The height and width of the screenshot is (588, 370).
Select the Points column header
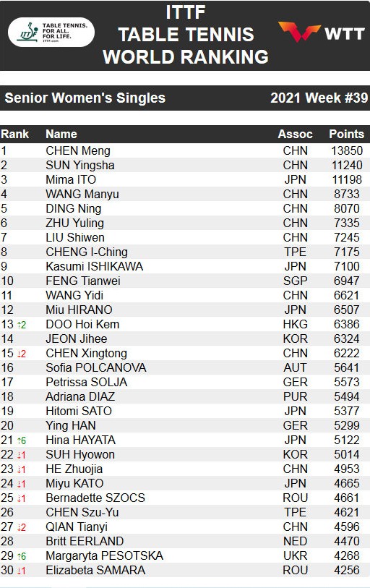point(346,135)
